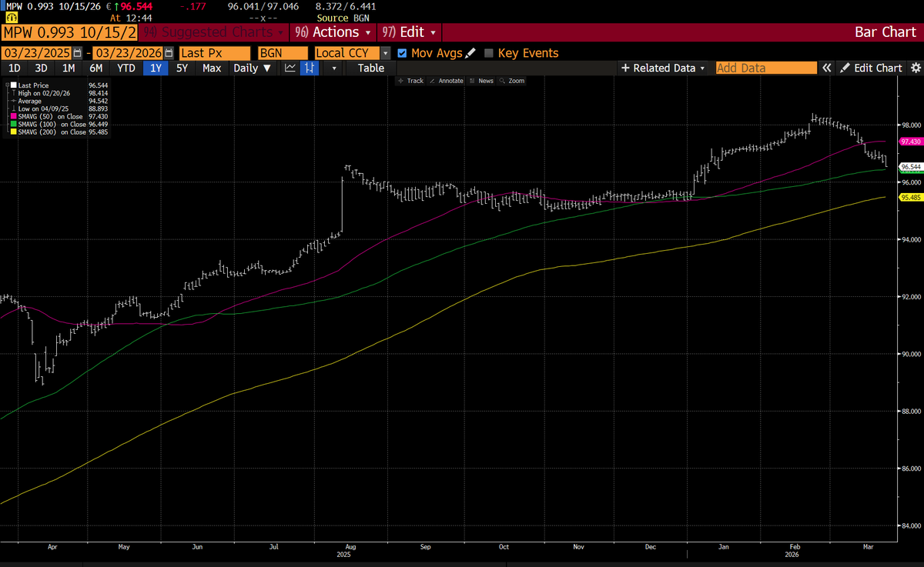Click the 97.430 magenta axis price label
The width and height of the screenshot is (924, 567).
(x=910, y=142)
